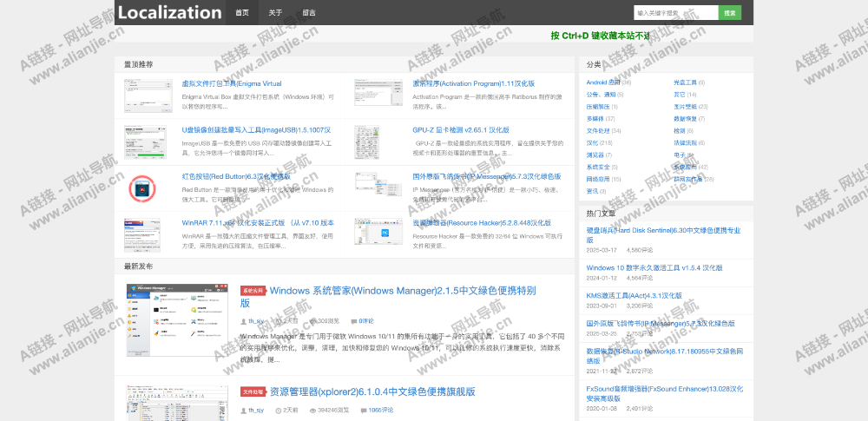Screen dimensions: 868x421
Task: Open the 网络应用 category
Action: coord(598,179)
